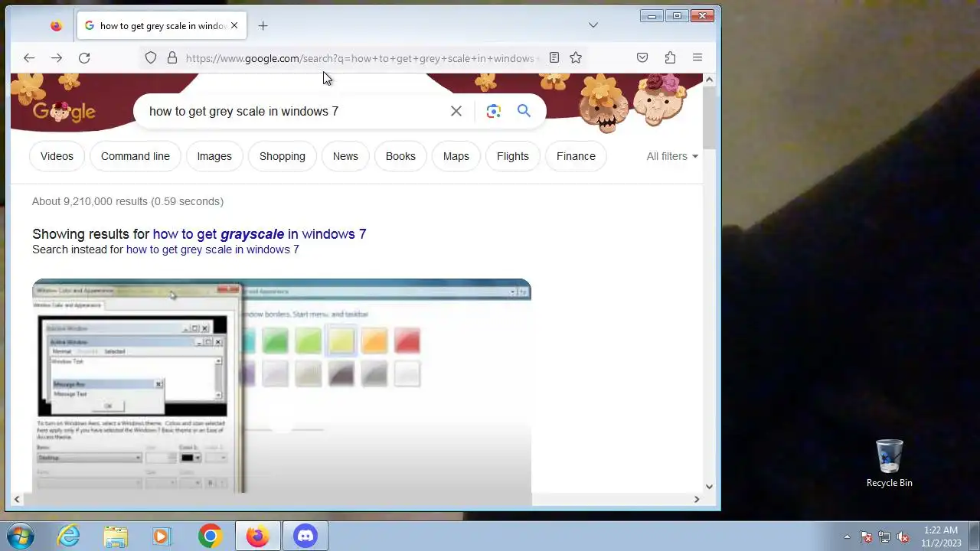Click the pinned Firefox tab icon
Viewport: 980px width, 551px height.
[x=56, y=25]
